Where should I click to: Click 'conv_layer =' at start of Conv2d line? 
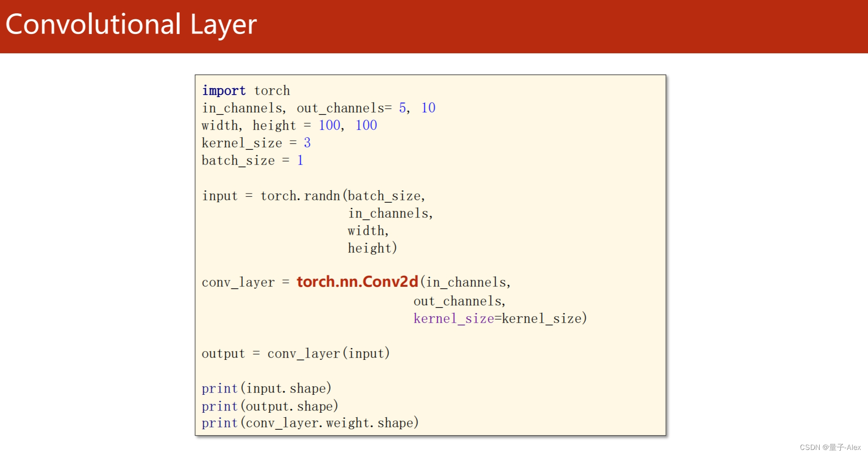coord(246,282)
